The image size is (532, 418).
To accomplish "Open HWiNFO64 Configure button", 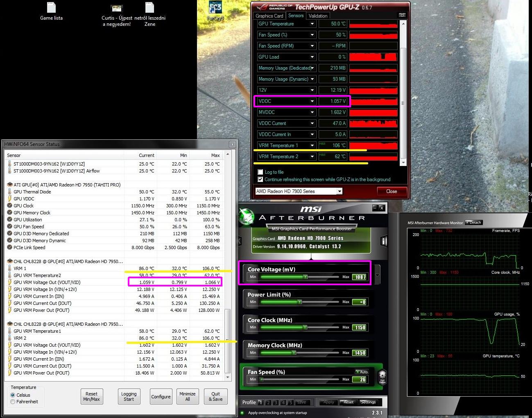I will (161, 396).
